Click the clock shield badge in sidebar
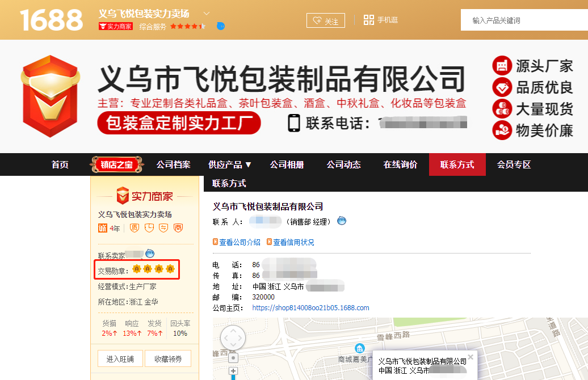 tap(149, 228)
